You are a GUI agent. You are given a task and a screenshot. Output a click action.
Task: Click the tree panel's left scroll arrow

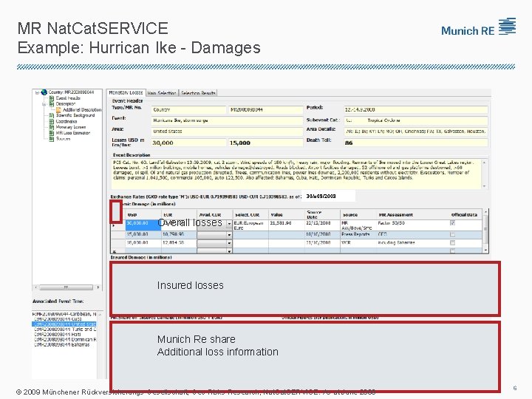(36, 287)
